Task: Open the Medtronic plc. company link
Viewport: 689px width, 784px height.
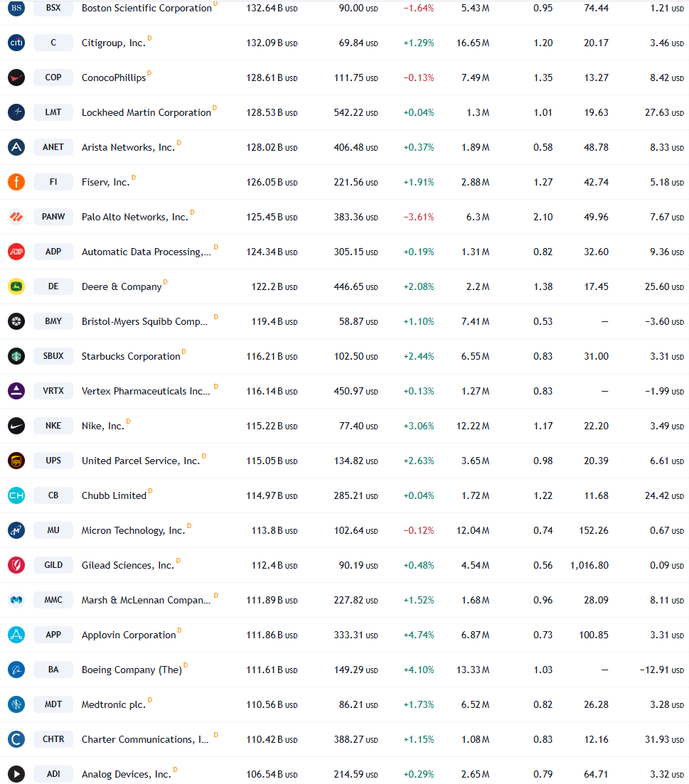Action: pyautogui.click(x=114, y=704)
